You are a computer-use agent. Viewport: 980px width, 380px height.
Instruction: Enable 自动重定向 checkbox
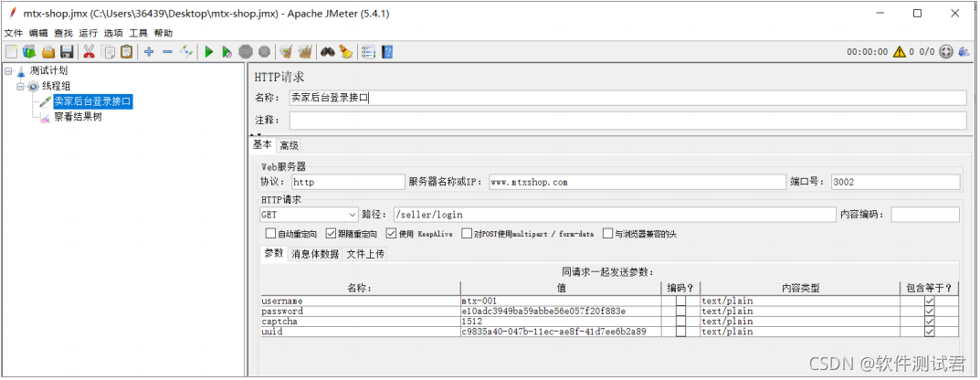tap(270, 234)
